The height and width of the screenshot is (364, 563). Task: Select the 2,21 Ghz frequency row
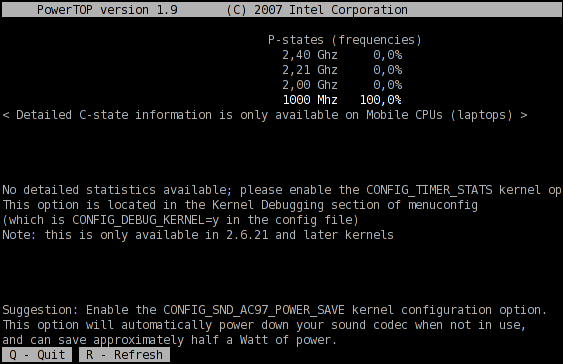coord(342,70)
